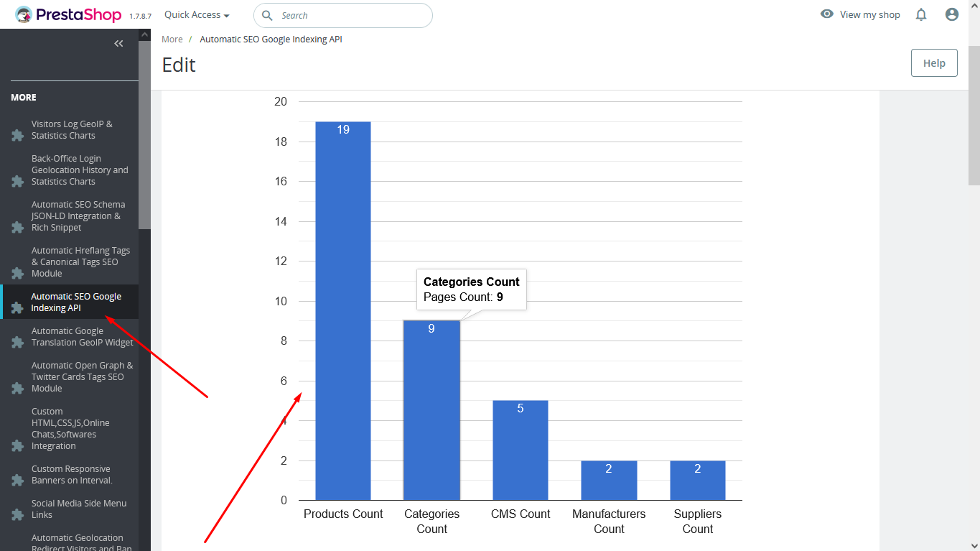Select Automatic SEO Google Indexing API menu item
The width and height of the screenshot is (980, 551).
click(x=76, y=302)
